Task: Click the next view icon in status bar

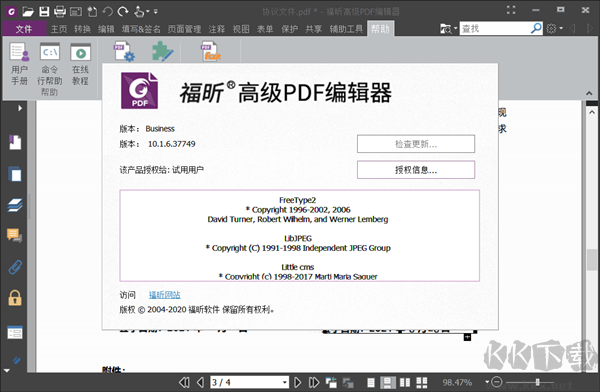Action: point(348,382)
